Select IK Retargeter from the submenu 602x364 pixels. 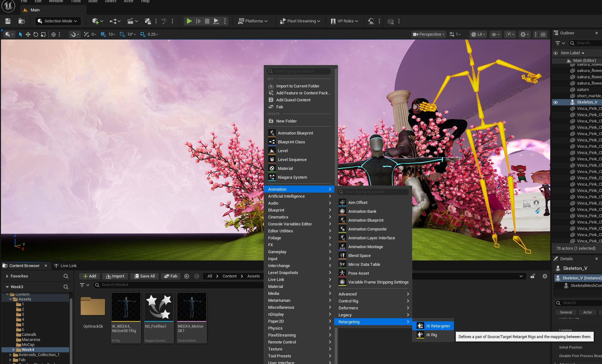point(438,326)
